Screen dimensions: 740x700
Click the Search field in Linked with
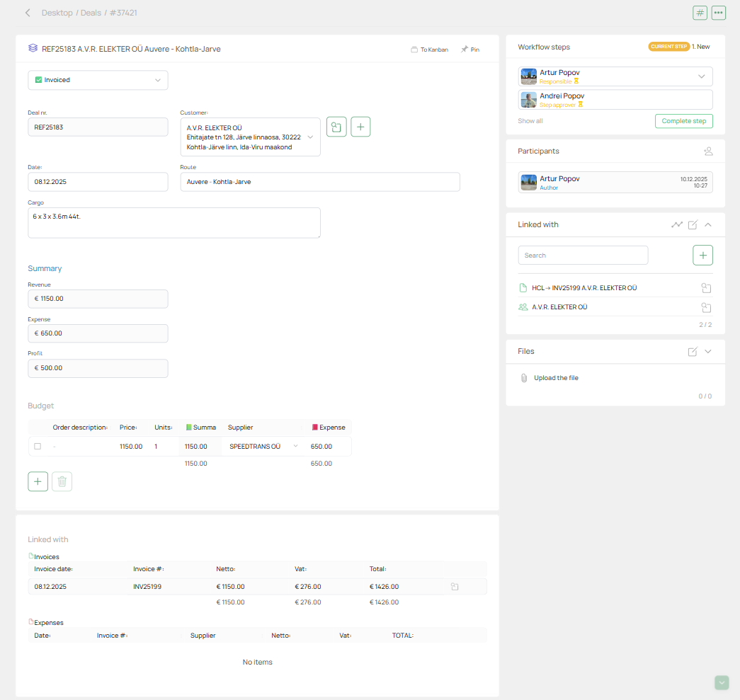[x=583, y=256]
